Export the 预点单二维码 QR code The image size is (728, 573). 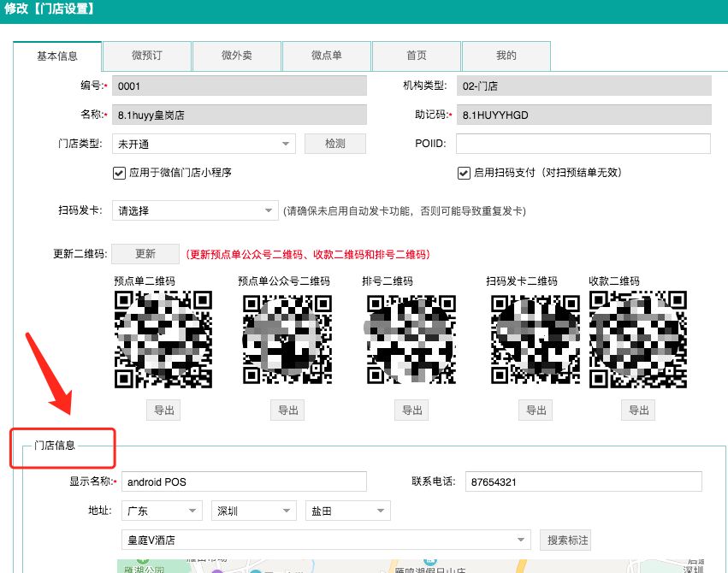[163, 410]
